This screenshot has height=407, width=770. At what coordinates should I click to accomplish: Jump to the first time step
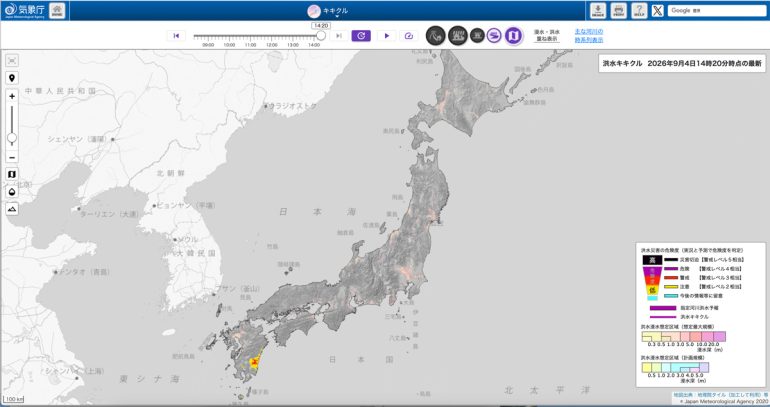176,36
